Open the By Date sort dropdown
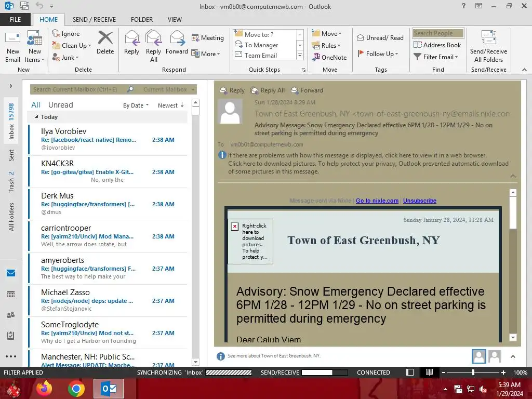The height and width of the screenshot is (399, 532). click(x=136, y=105)
